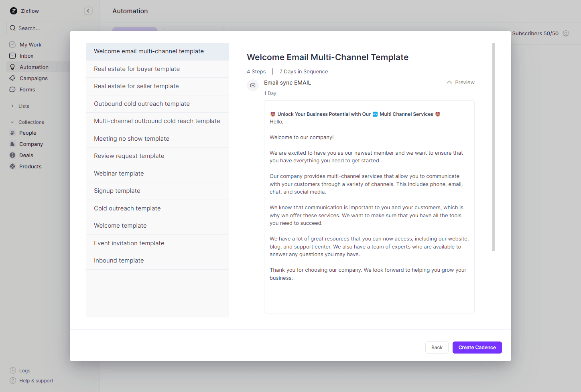Select the Campaigns sidebar icon
Viewport: 581px width, 392px height.
coord(13,78)
